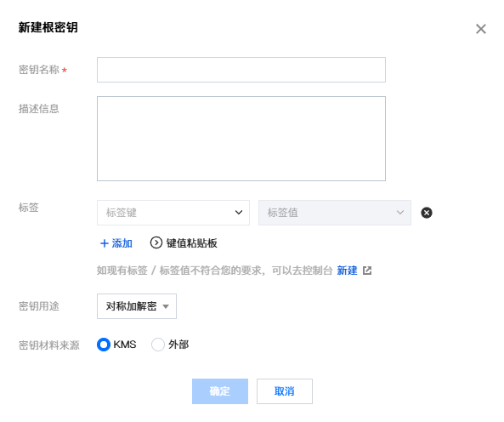Remove the tag row with the black X icon
The height and width of the screenshot is (422, 504).
pos(426,213)
